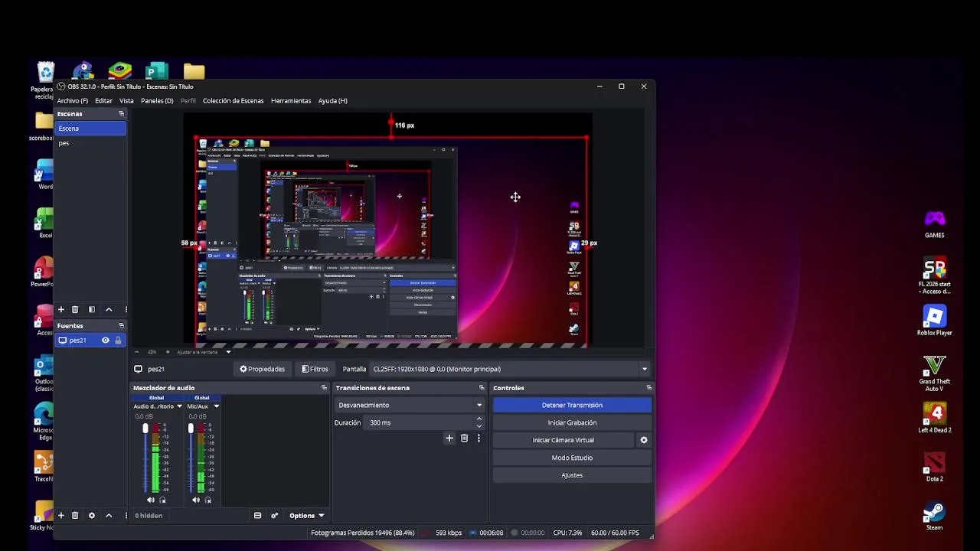
Task: Select the 'pes' scene in Escenas
Action: pyautogui.click(x=90, y=143)
